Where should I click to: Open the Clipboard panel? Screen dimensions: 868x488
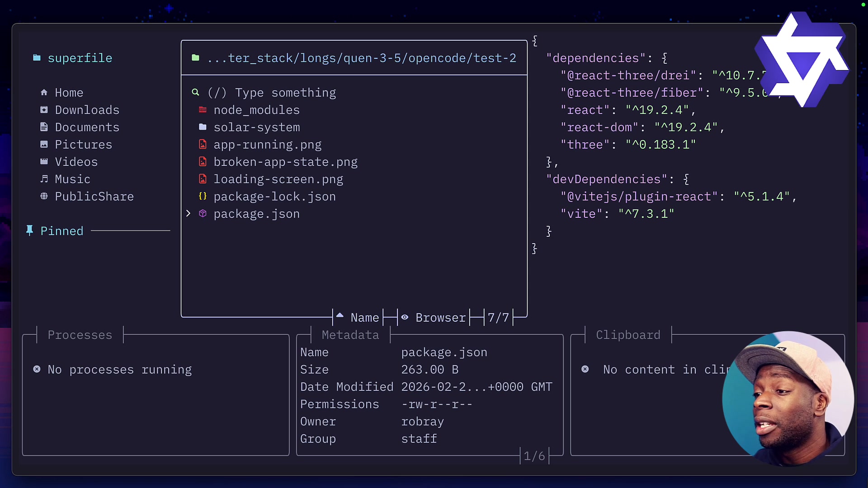pyautogui.click(x=628, y=335)
